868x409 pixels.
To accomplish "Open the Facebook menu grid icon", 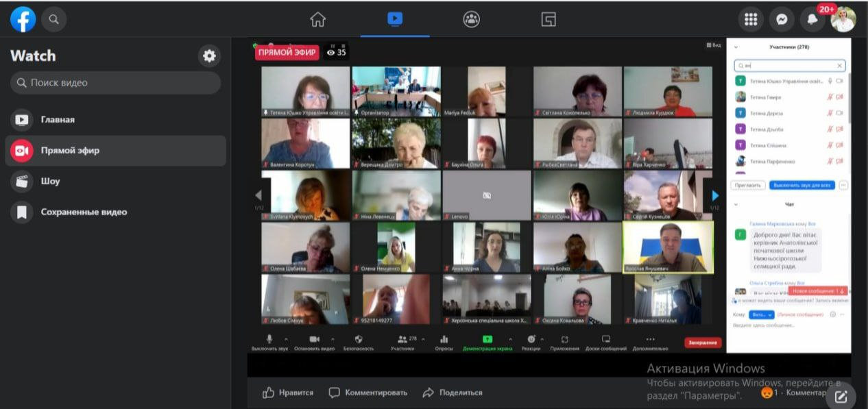I will click(x=751, y=20).
